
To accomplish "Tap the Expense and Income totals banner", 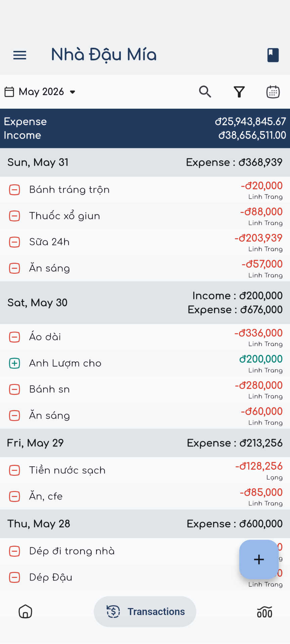I will pyautogui.click(x=145, y=128).
